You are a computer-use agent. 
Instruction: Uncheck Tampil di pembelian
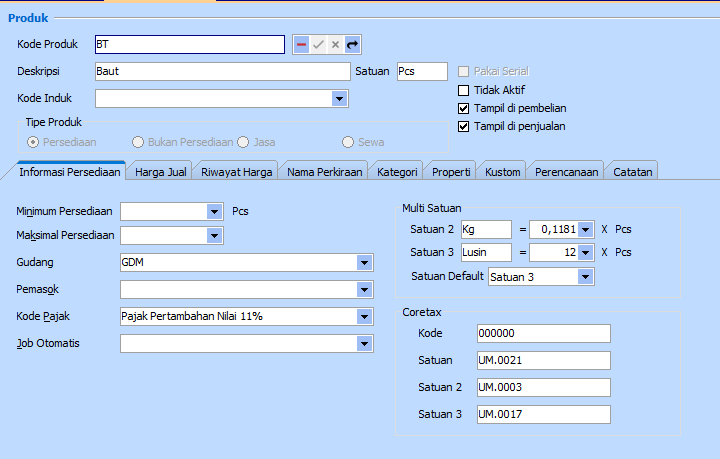464,108
